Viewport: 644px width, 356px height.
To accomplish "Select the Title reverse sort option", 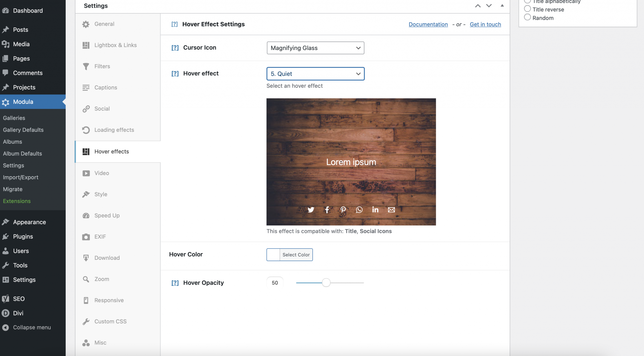I will point(527,8).
